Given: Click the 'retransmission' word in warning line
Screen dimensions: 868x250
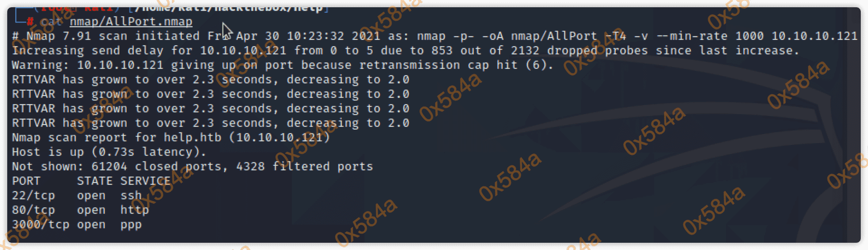Looking at the screenshot, I should [x=409, y=65].
